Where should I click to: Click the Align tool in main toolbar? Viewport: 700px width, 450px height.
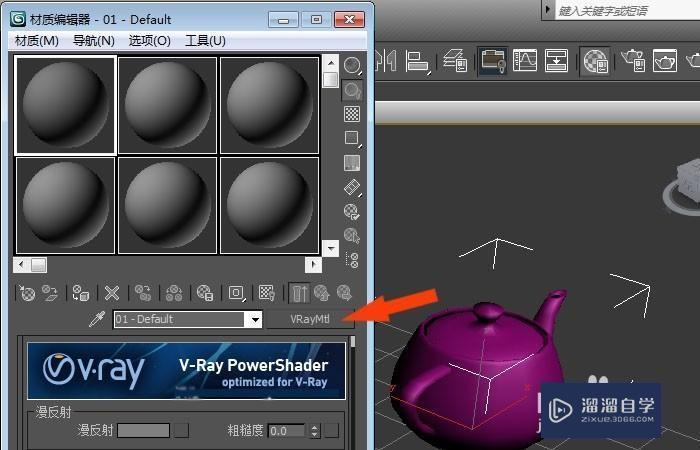point(417,61)
